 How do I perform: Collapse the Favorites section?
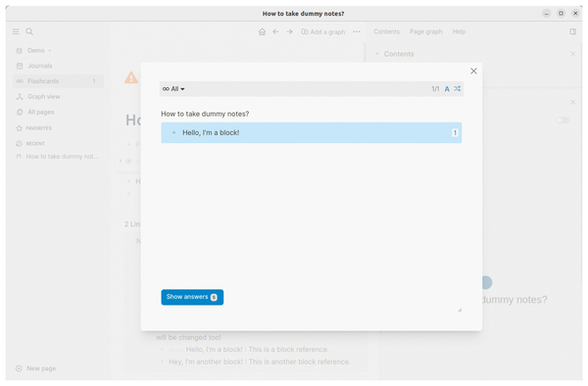point(38,128)
